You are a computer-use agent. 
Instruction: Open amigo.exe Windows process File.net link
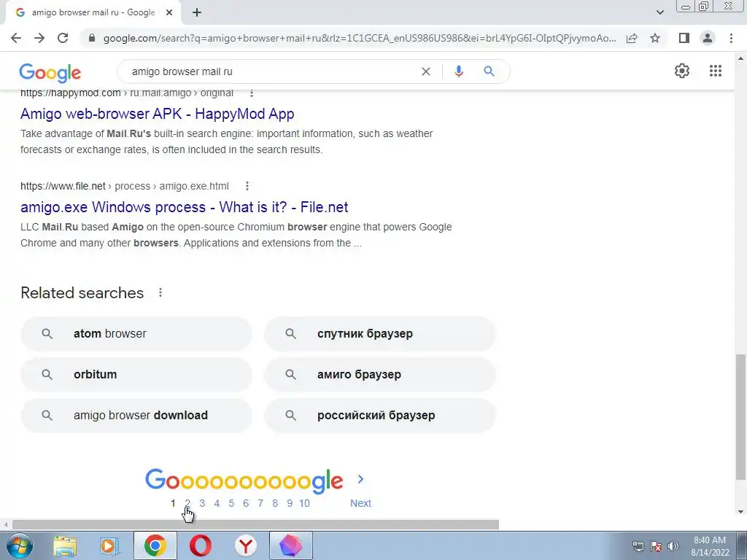point(185,207)
